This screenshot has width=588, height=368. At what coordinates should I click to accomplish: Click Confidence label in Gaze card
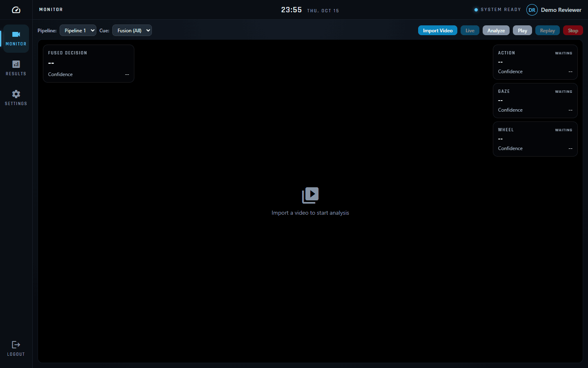coord(510,110)
